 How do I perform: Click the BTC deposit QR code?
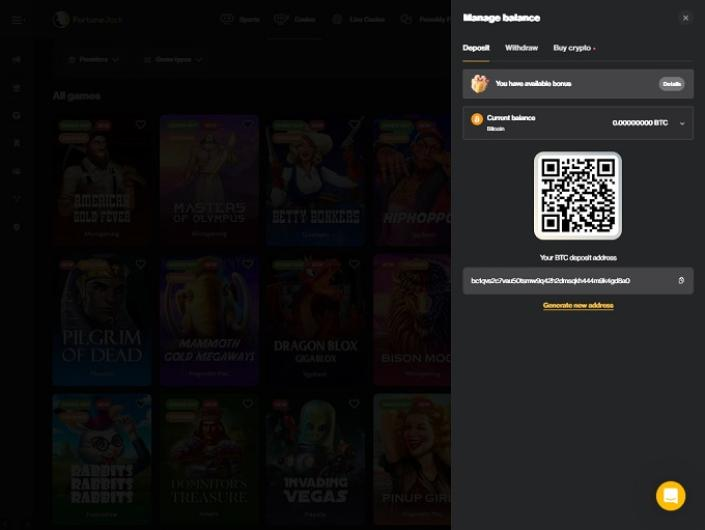pyautogui.click(x=578, y=196)
